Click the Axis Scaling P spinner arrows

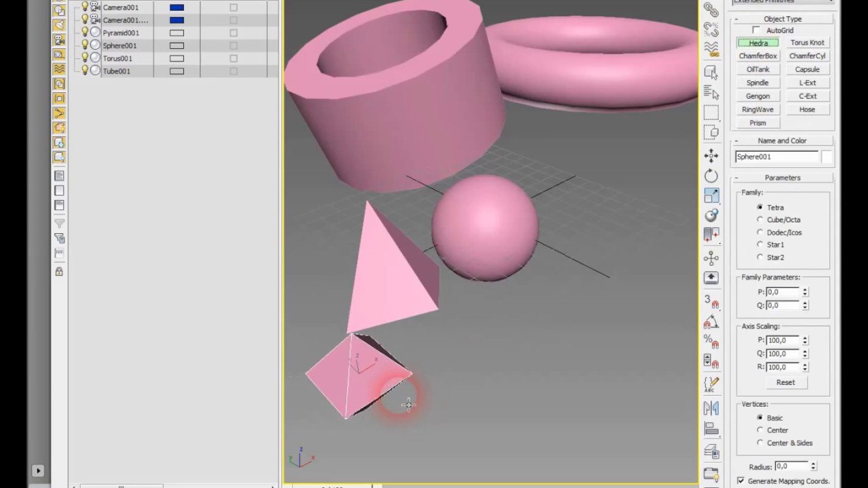coord(805,340)
